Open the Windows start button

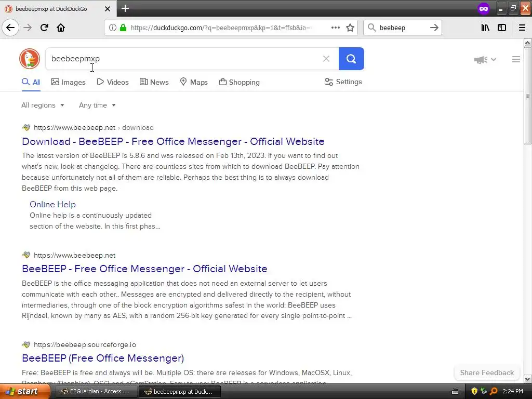click(x=25, y=391)
